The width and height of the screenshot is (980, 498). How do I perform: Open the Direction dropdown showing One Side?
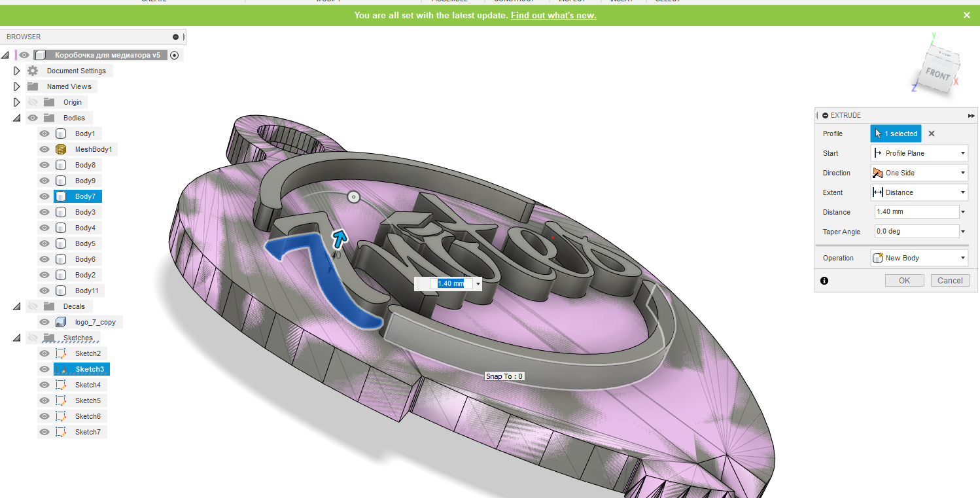(x=919, y=173)
